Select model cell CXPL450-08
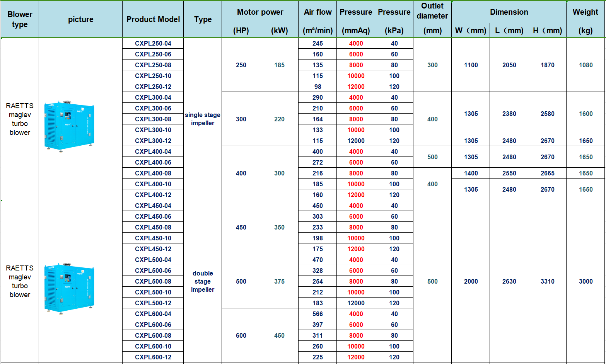Screen dimensions: 606x364 coord(153,227)
